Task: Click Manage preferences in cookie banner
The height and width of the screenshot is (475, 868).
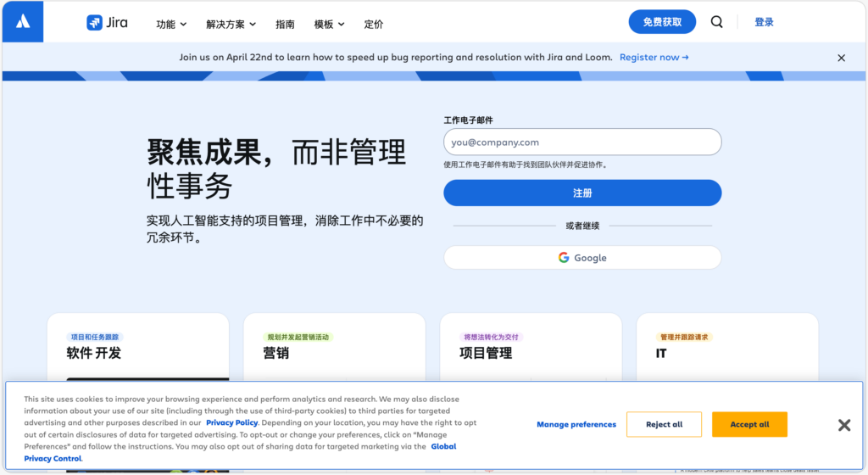Action: (576, 425)
